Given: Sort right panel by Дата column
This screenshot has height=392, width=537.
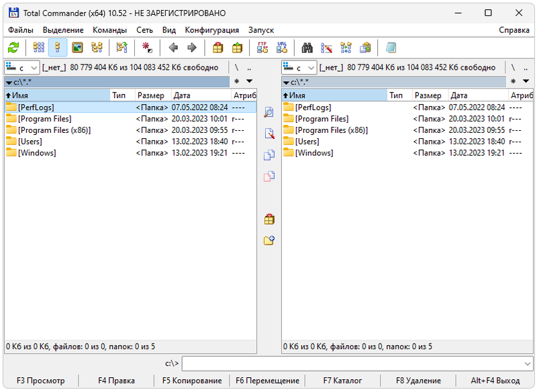Looking at the screenshot, I should (x=479, y=95).
